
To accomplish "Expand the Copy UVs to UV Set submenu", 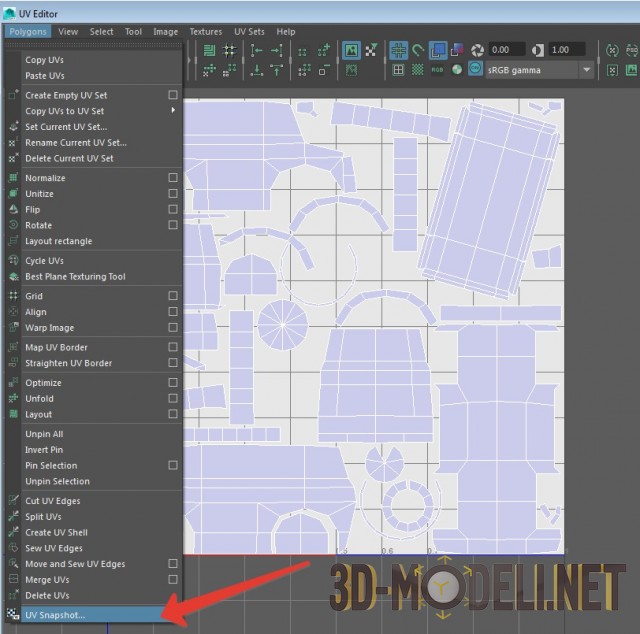I will click(x=173, y=110).
